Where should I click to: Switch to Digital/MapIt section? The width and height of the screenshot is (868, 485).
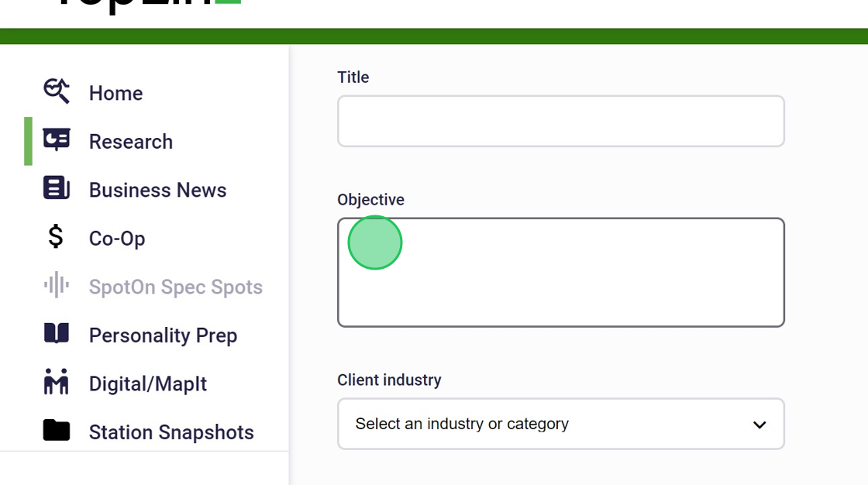click(x=148, y=384)
